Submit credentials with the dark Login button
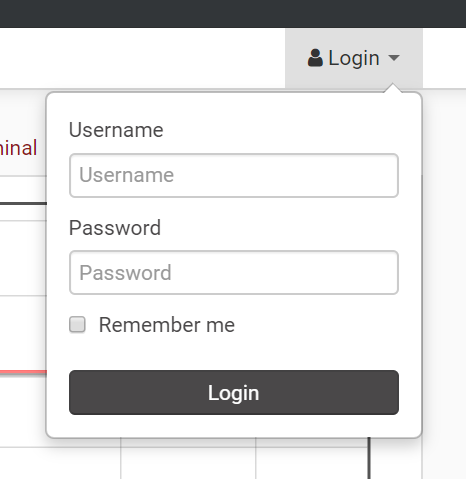466x479 pixels. click(234, 392)
